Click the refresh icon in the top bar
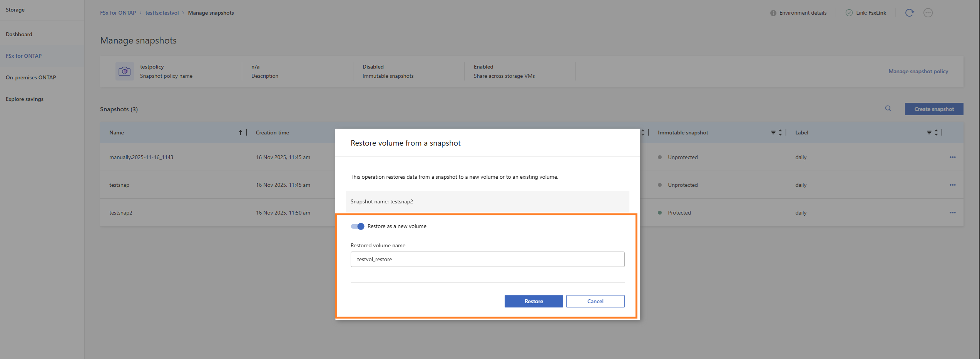This screenshot has height=359, width=980. tap(909, 13)
